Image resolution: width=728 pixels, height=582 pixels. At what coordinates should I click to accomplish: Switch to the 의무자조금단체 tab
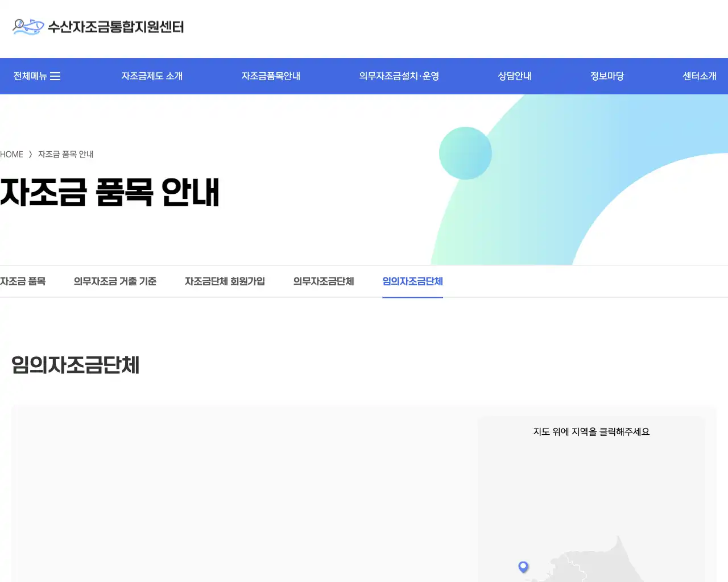(x=323, y=281)
